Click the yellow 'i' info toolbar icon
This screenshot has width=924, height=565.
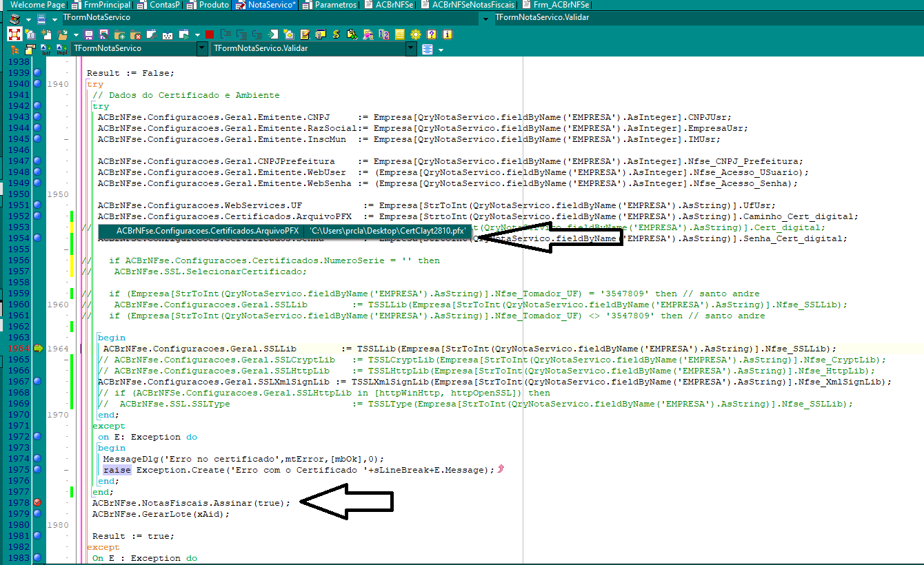tap(448, 34)
